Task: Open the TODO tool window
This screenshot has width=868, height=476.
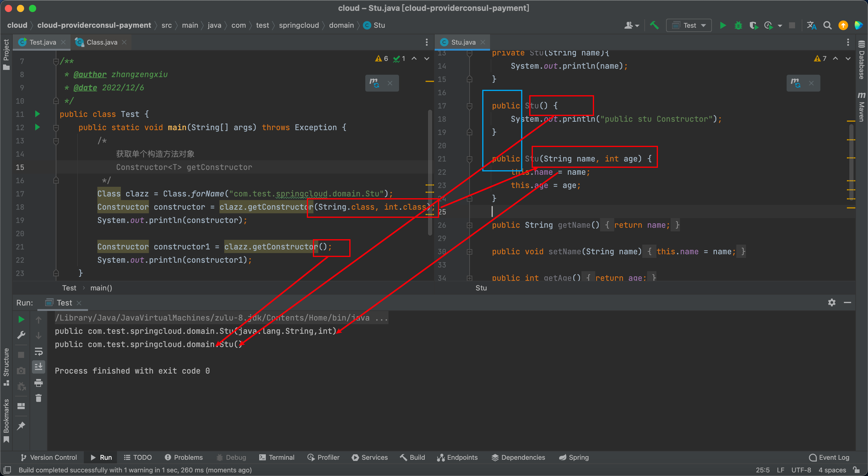Action: click(138, 457)
